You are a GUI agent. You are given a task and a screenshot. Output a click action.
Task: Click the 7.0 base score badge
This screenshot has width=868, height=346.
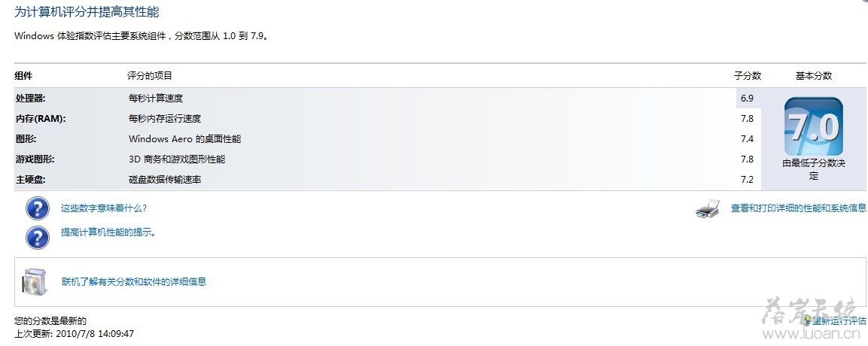pos(813,126)
